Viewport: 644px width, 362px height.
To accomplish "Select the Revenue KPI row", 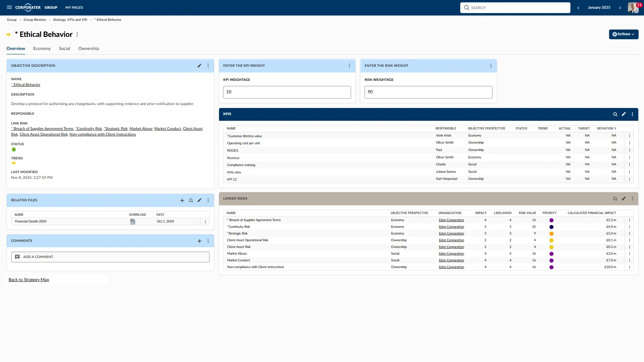I will (428, 158).
